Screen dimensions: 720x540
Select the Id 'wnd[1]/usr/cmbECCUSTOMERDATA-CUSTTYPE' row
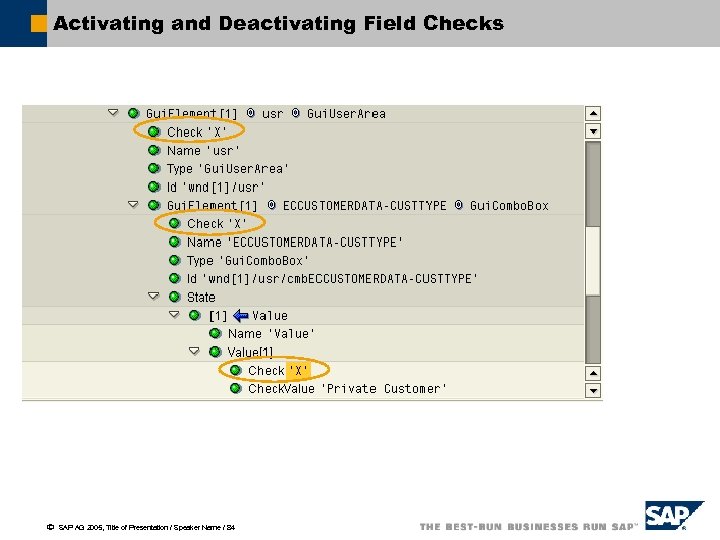pyautogui.click(x=332, y=279)
